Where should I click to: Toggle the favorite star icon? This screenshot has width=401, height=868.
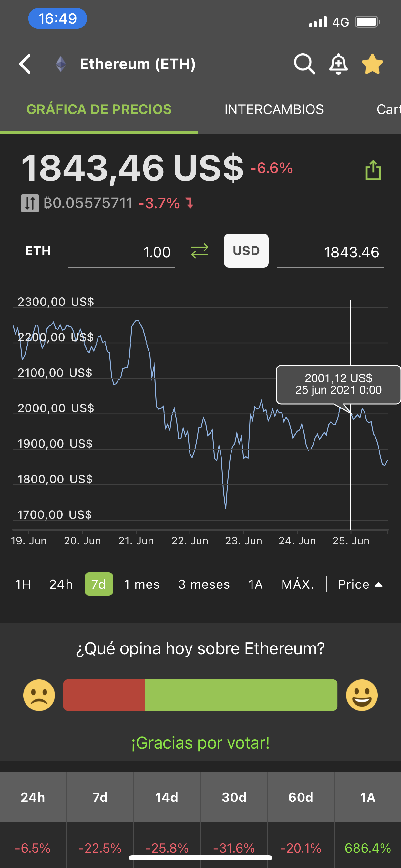point(372,64)
